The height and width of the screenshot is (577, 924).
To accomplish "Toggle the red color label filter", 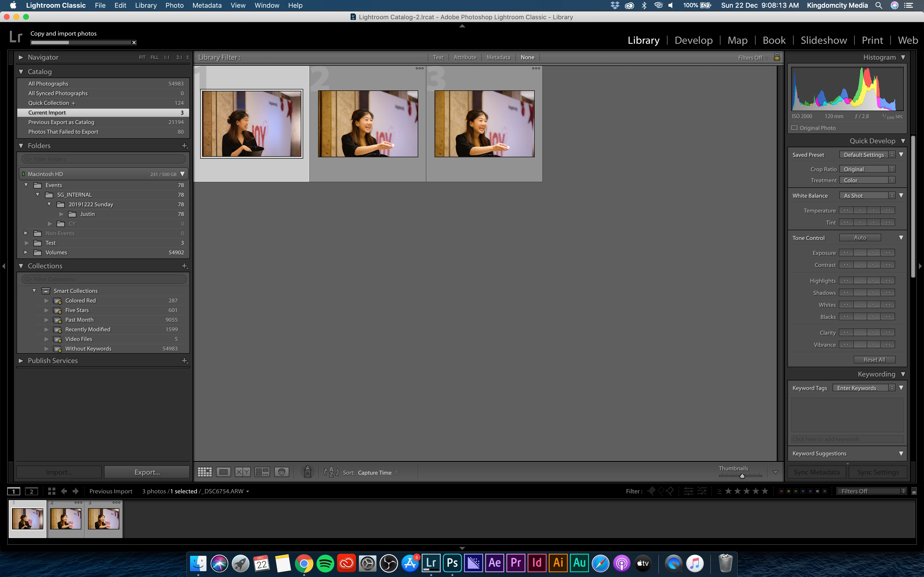I will tap(781, 491).
